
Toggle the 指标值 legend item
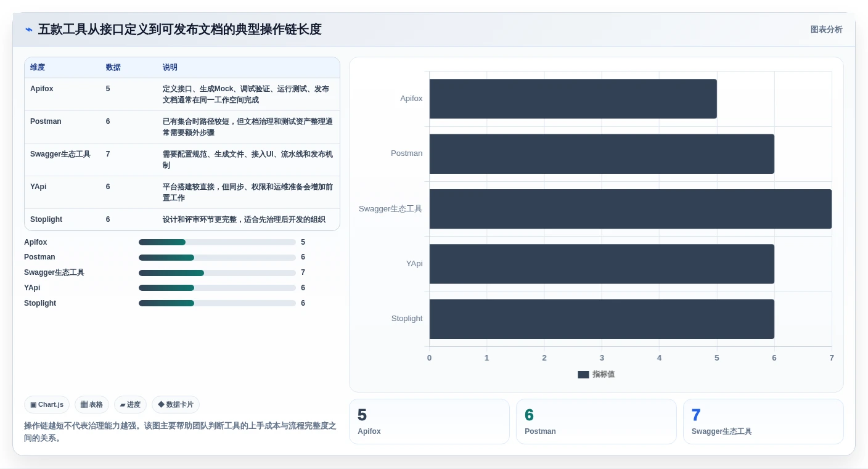(596, 374)
